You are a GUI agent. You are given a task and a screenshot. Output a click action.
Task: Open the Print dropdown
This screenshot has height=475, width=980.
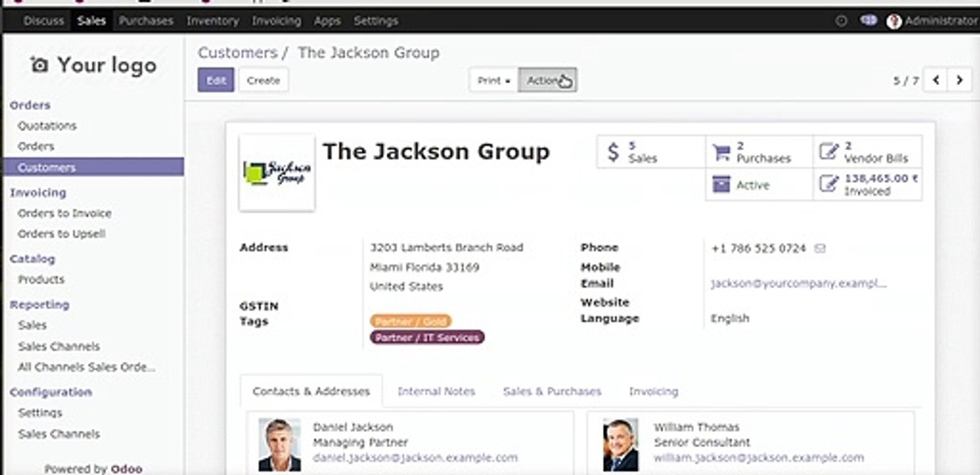(494, 80)
